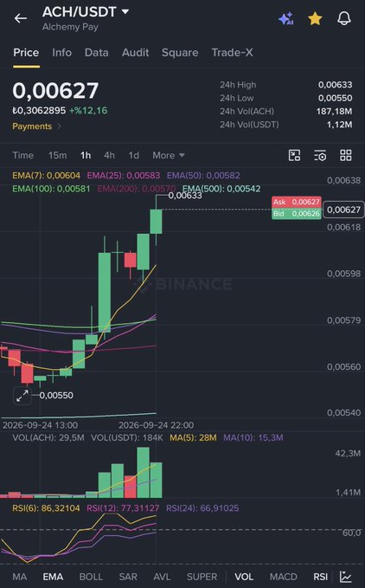Toggle the favorite star icon
Screen dimensions: 365x588
coord(315,18)
